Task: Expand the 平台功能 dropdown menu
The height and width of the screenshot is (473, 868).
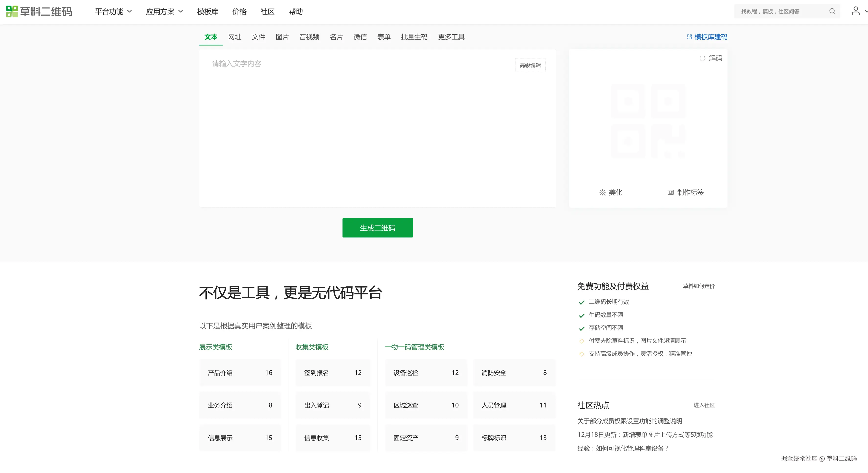Action: 113,12
